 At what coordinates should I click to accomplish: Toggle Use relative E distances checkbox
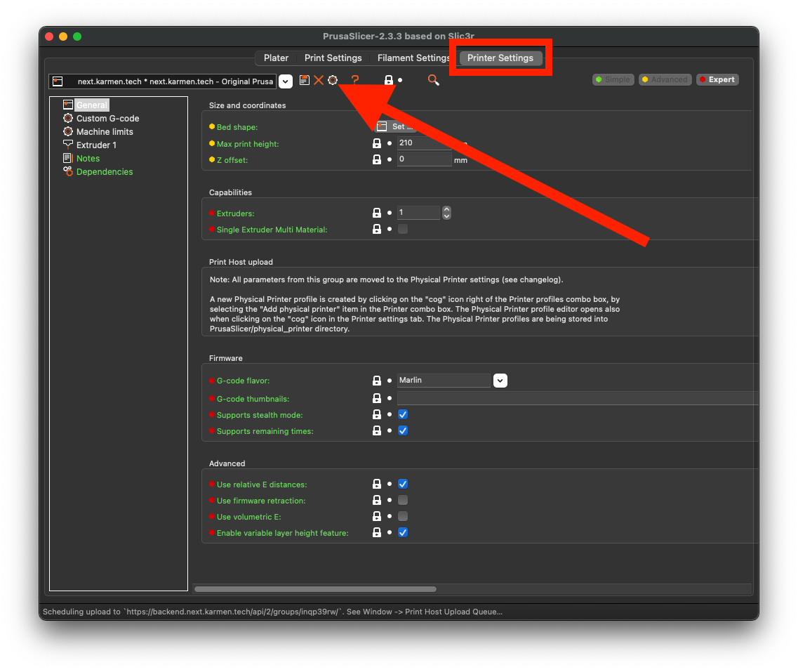(403, 484)
